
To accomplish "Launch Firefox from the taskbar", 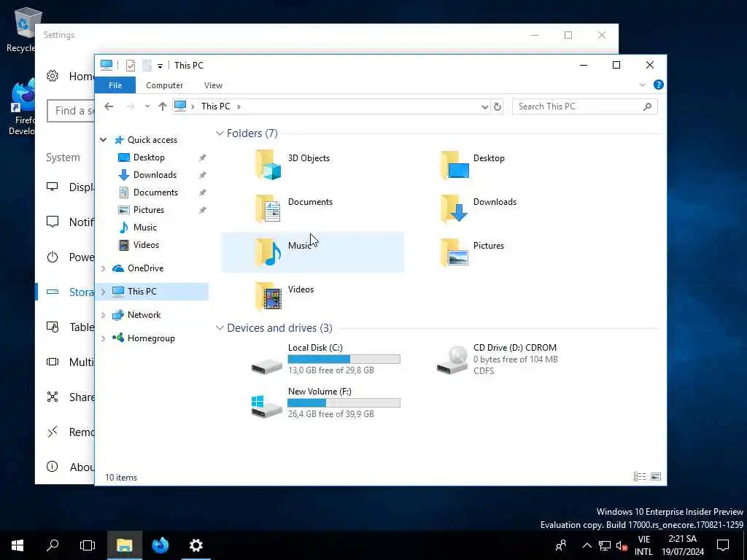I will click(x=160, y=545).
